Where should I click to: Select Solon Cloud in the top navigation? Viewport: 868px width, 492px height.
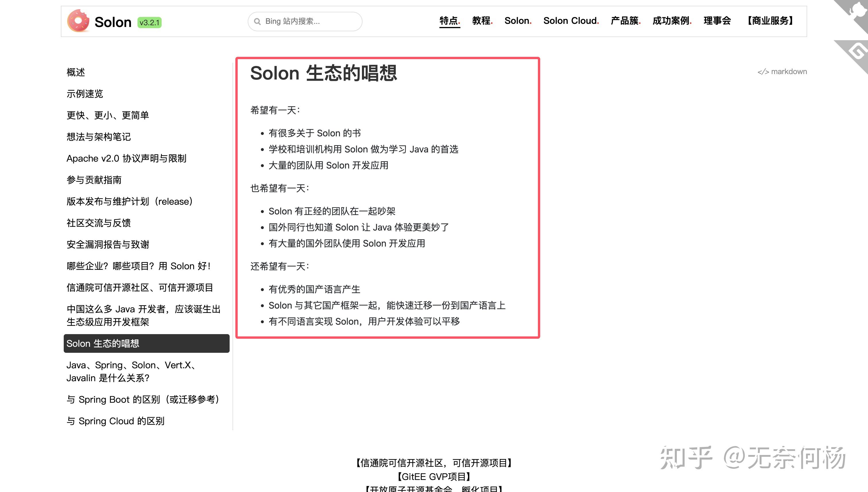(x=571, y=21)
